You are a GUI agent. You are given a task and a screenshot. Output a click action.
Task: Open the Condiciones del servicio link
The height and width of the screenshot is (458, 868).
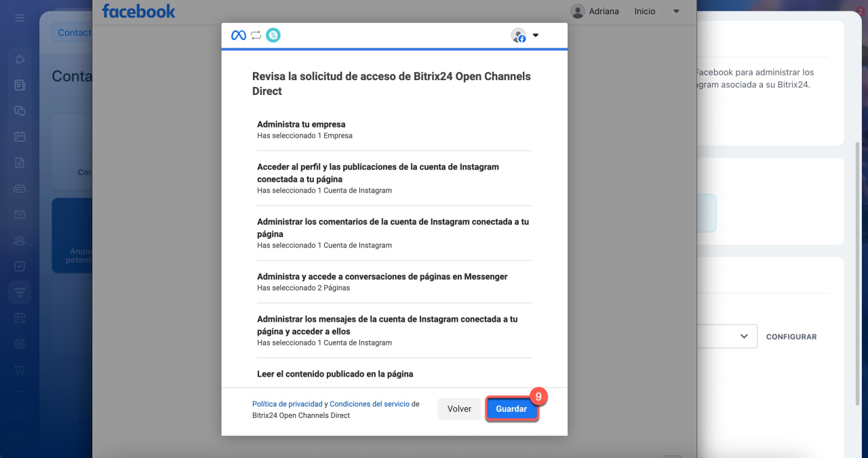coord(370,404)
